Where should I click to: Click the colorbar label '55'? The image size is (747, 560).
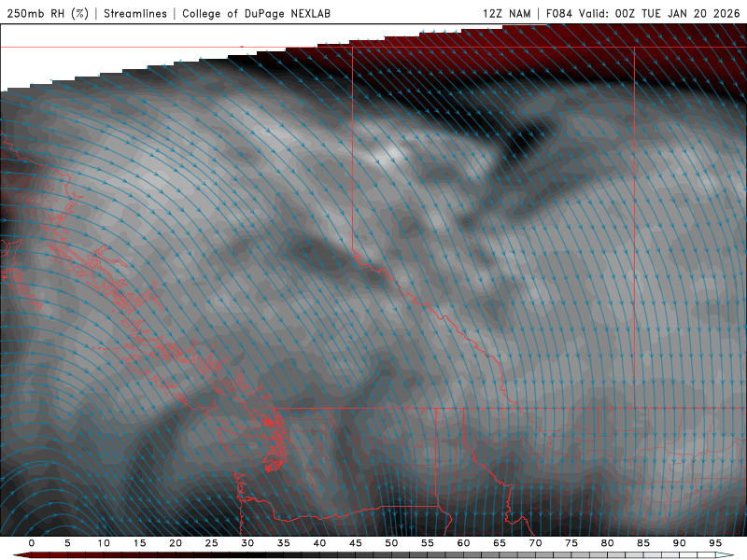pyautogui.click(x=428, y=543)
